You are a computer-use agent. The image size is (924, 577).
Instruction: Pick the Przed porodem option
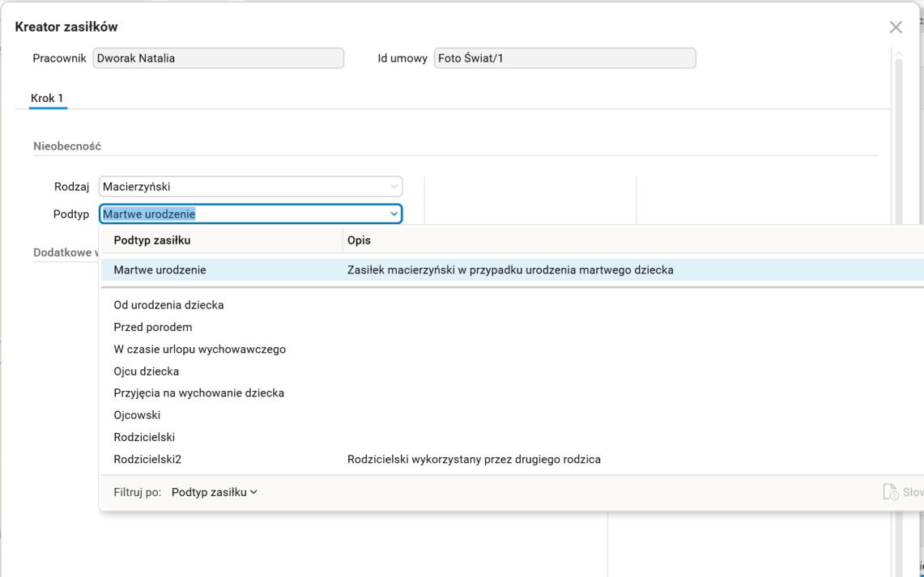pyautogui.click(x=153, y=328)
